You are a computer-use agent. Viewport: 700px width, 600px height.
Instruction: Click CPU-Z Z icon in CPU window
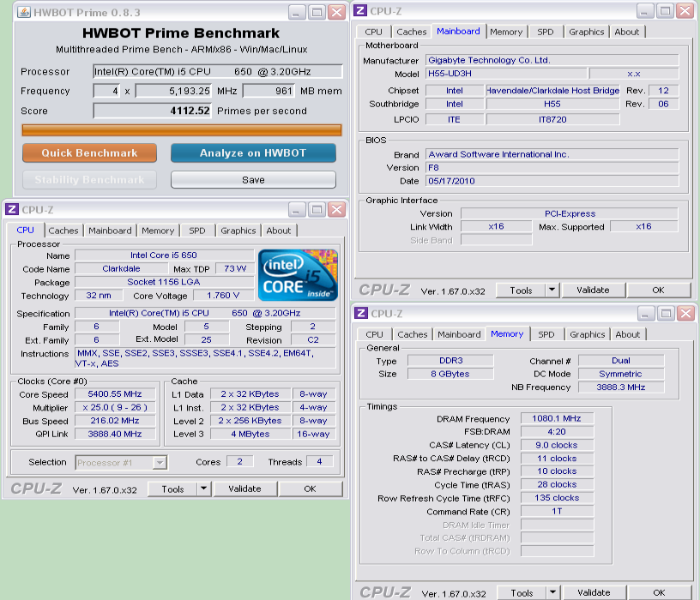12,209
